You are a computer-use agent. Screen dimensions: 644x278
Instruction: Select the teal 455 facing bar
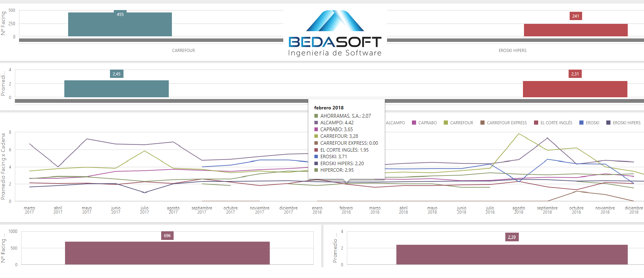[x=120, y=25]
